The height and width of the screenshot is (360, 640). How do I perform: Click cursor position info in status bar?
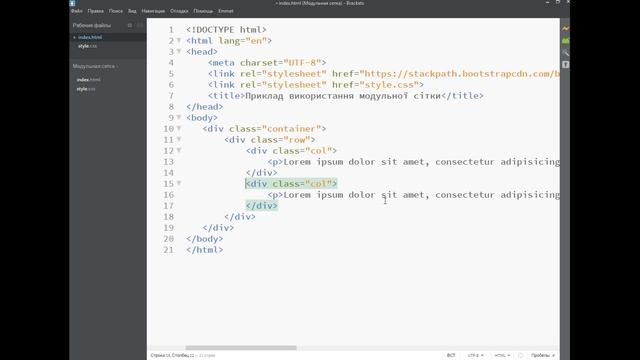click(172, 356)
